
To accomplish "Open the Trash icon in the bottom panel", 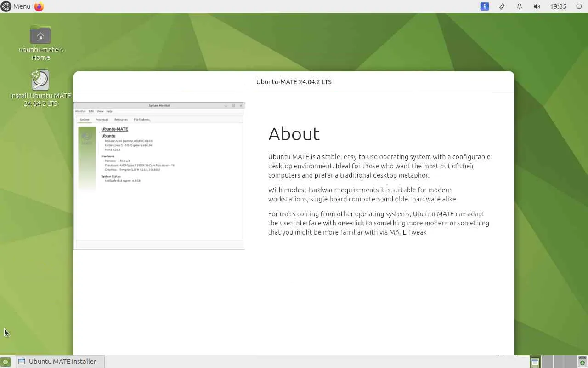I will [582, 362].
